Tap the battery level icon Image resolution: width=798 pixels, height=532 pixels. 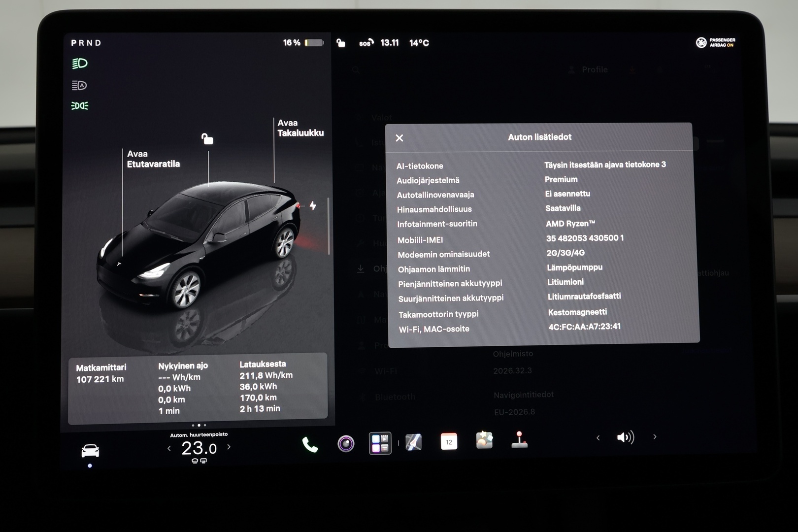[314, 43]
